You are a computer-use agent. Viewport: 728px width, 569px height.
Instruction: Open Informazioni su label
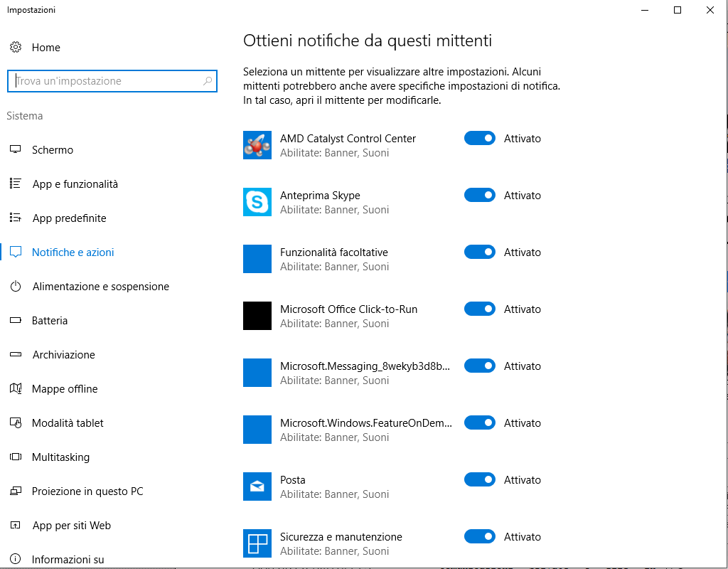[x=68, y=560]
